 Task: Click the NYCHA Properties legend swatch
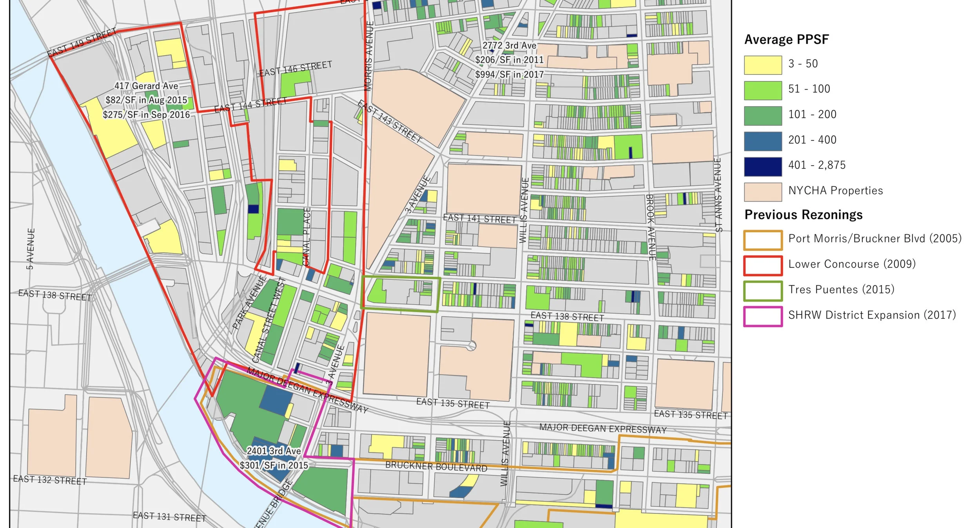click(x=762, y=192)
